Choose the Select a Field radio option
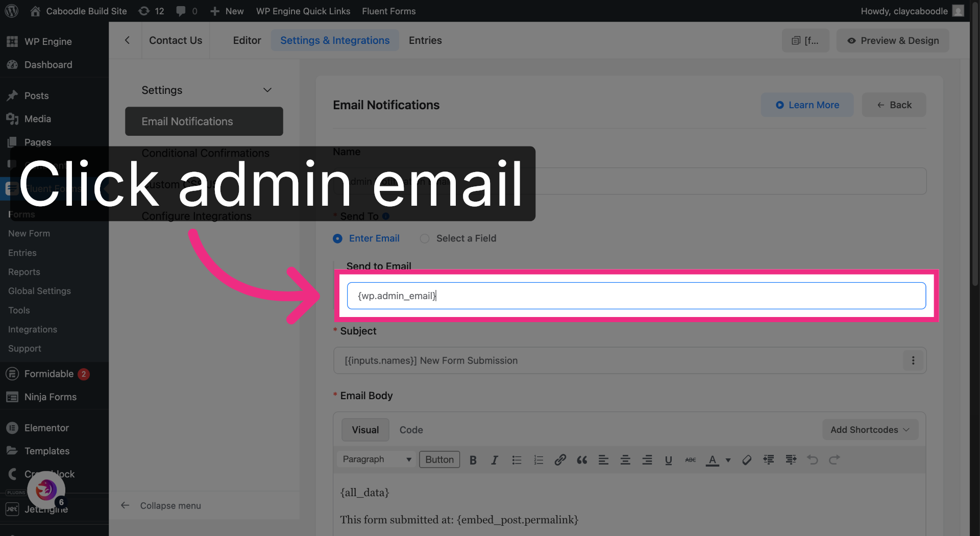Screen dimensions: 980x536 tap(424, 238)
